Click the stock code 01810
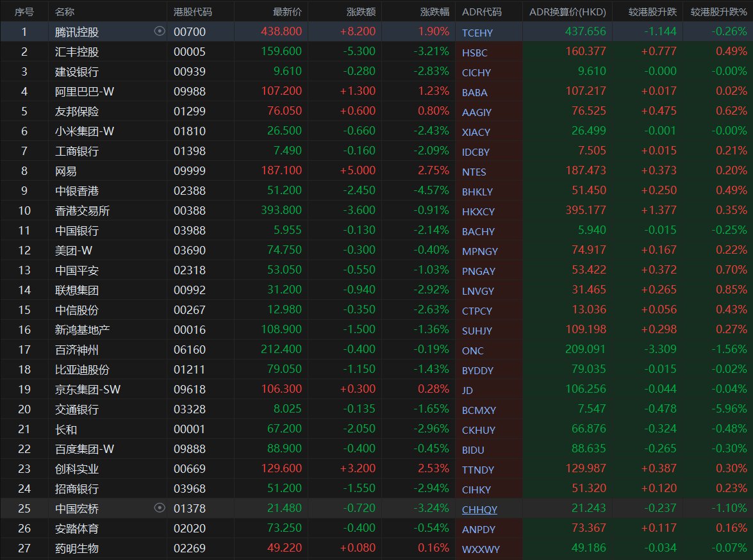 (190, 131)
